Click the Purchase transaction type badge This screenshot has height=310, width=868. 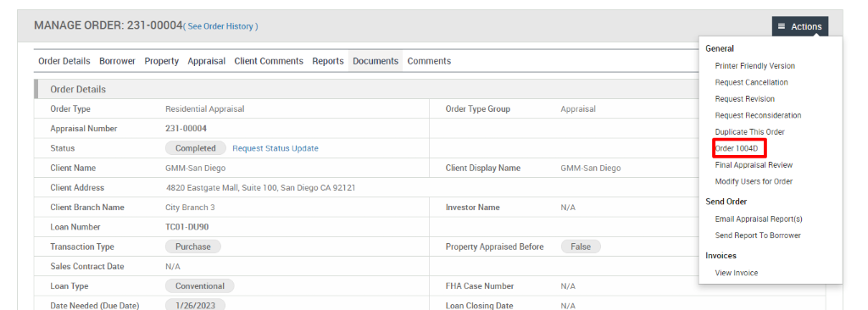(192, 246)
